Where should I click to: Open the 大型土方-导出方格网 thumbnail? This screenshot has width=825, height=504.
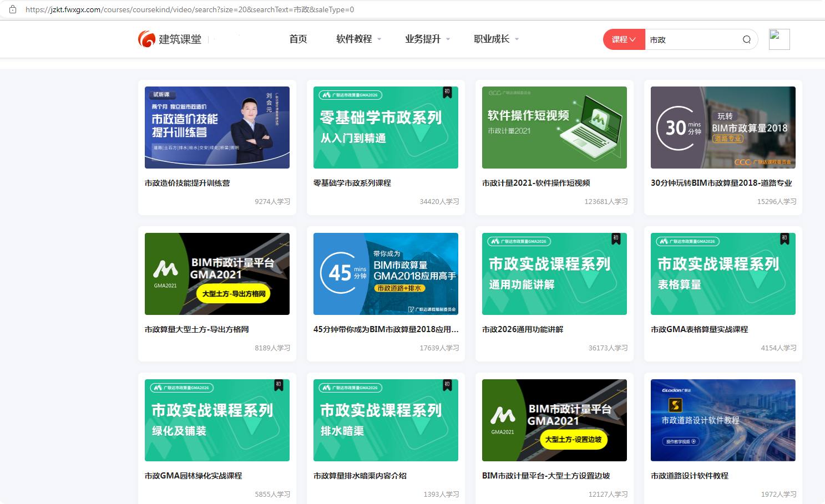click(217, 274)
